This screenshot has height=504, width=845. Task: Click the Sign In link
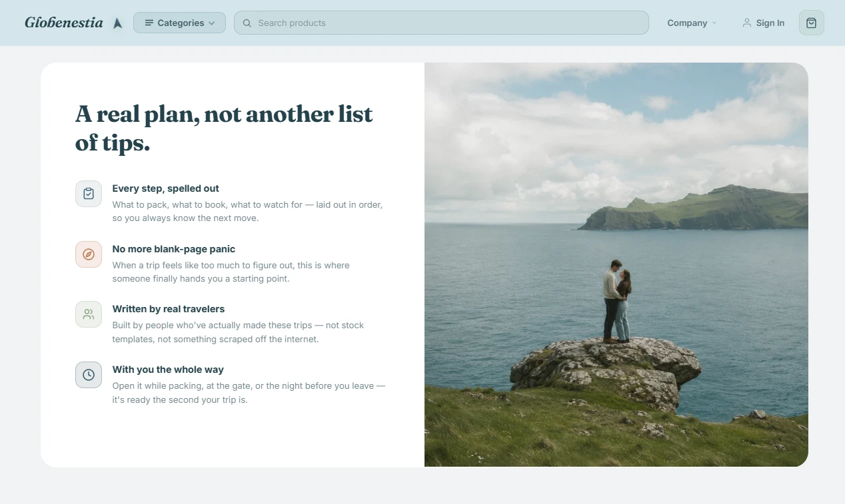click(764, 23)
